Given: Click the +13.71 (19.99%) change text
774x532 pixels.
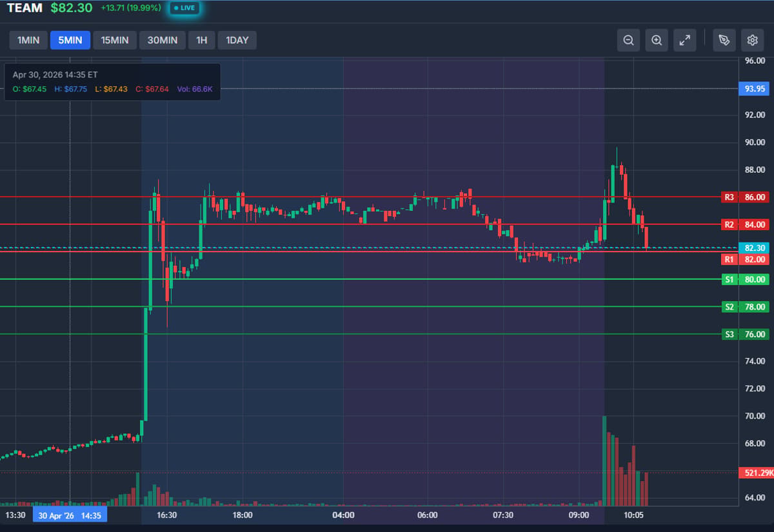Looking at the screenshot, I should (x=132, y=9).
